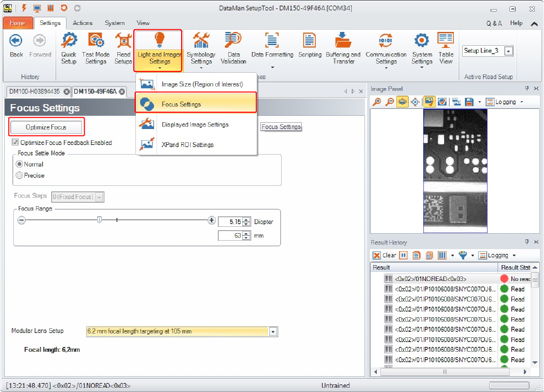Open Read Setups in the ribbon
Viewport: 544px width, 392px height.
[x=124, y=49]
